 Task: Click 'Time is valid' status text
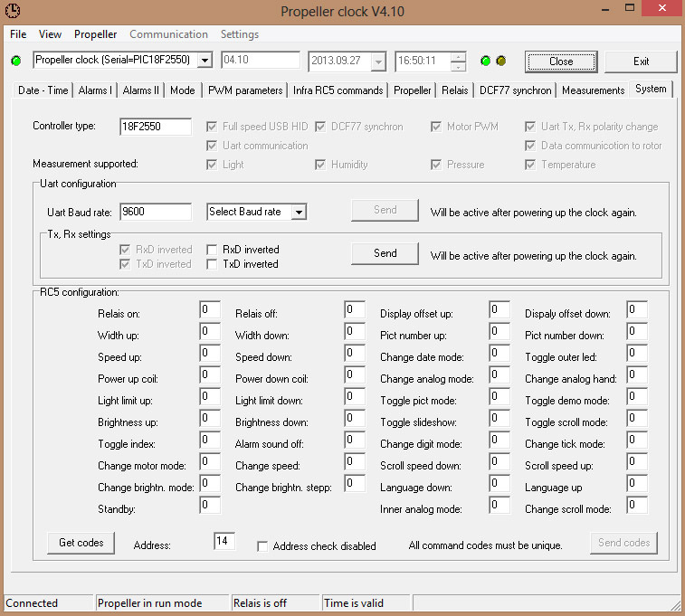coord(354,603)
